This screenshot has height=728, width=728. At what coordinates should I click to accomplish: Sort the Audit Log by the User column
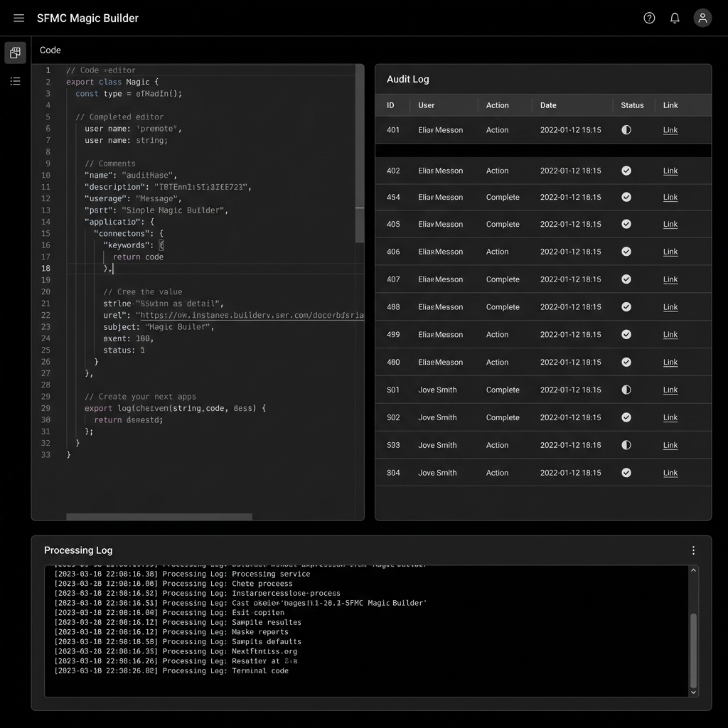coord(425,105)
